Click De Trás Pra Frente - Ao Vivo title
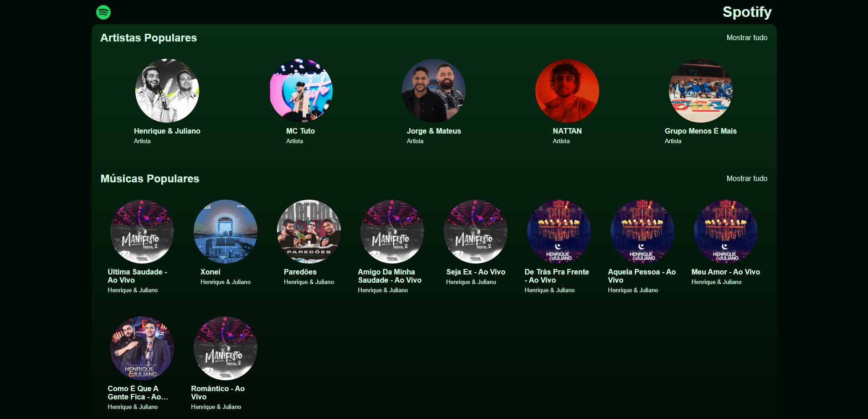 (557, 276)
